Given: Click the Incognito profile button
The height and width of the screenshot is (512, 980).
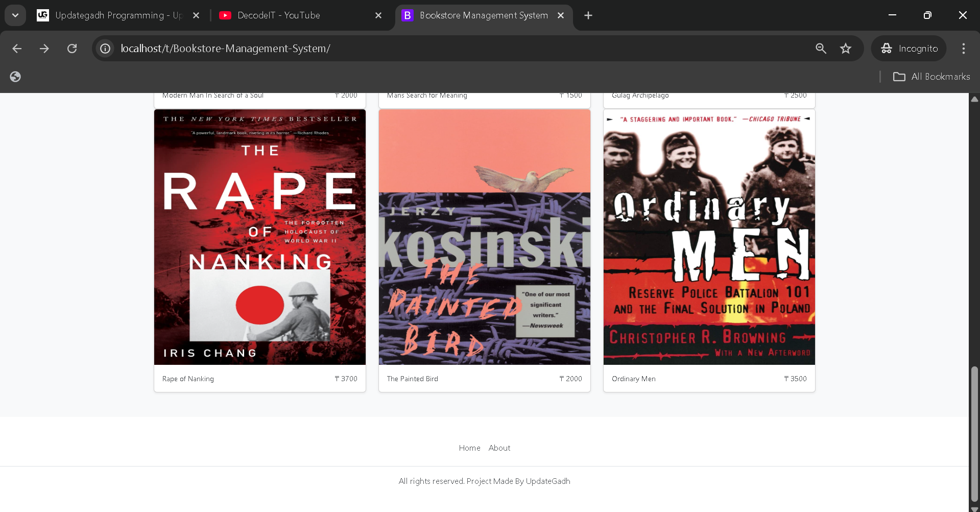Looking at the screenshot, I should click(x=909, y=49).
